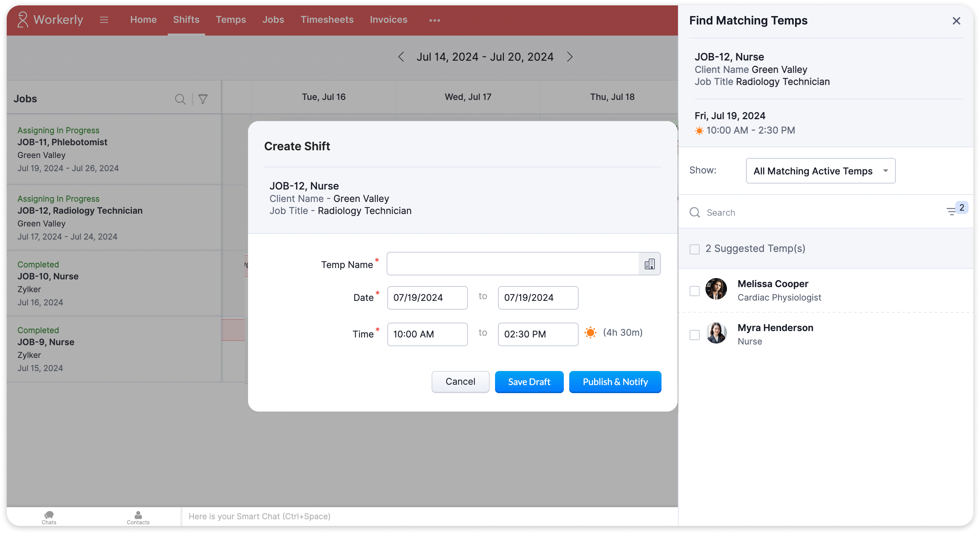Open the 10:00 AM start time selector

[x=427, y=334]
